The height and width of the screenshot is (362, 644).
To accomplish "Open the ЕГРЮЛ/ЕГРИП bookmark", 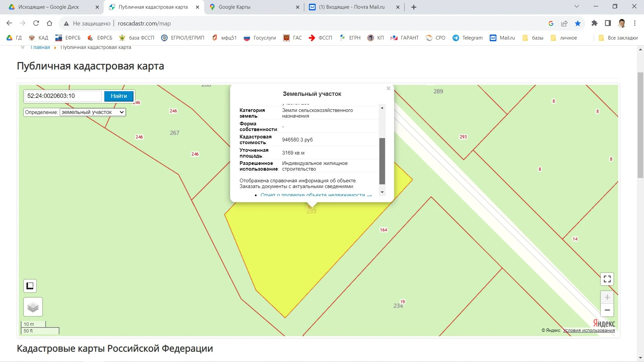I will pos(182,38).
